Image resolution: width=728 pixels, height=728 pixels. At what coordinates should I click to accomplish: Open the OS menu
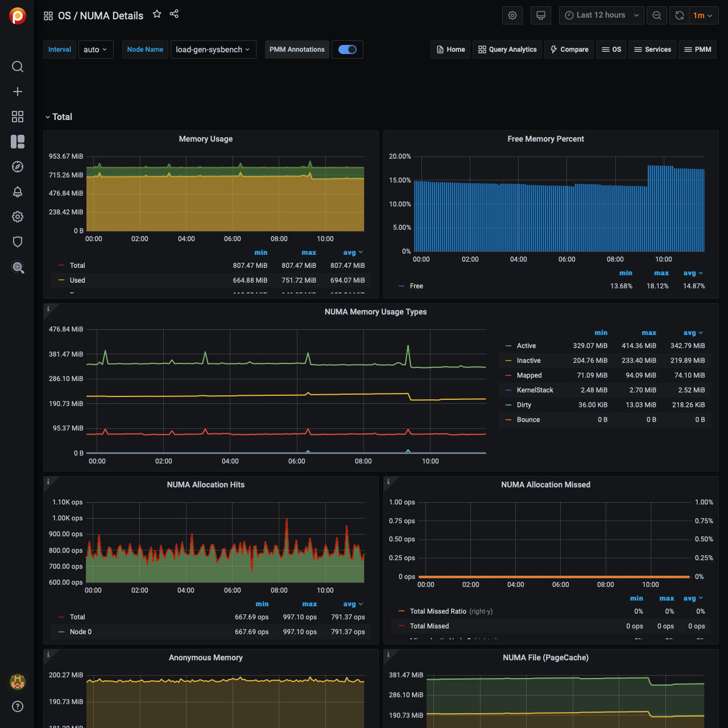tap(611, 49)
